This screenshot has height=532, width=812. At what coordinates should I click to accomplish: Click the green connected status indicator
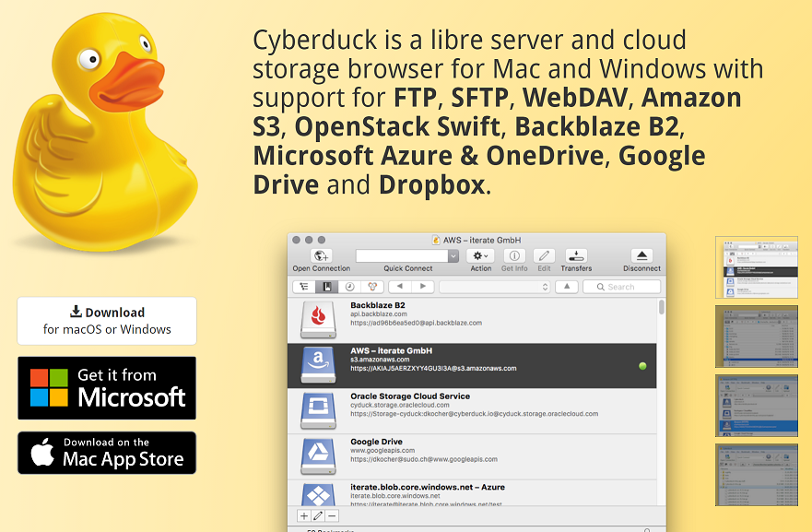click(x=642, y=366)
